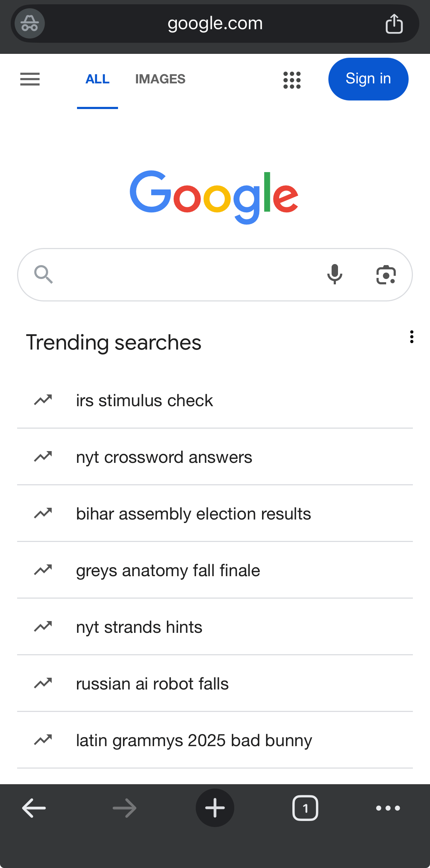
Task: Open the Google apps grid
Action: tap(292, 79)
